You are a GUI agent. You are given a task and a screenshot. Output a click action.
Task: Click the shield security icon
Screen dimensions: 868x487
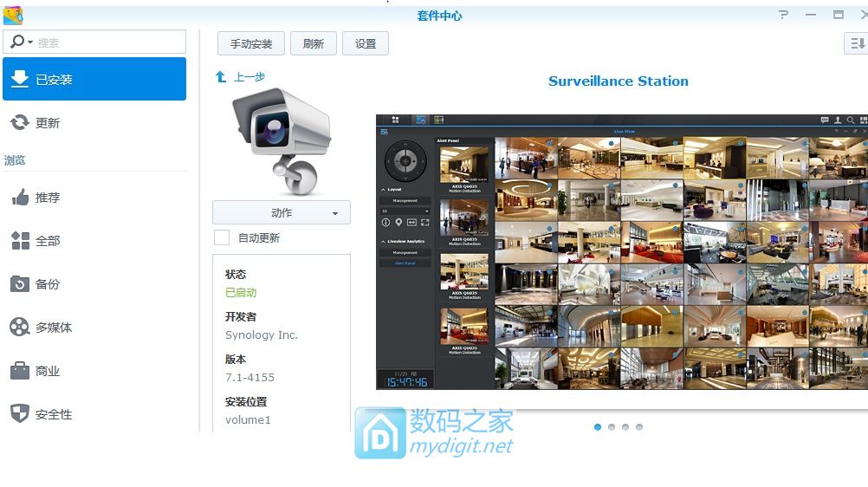(x=20, y=413)
